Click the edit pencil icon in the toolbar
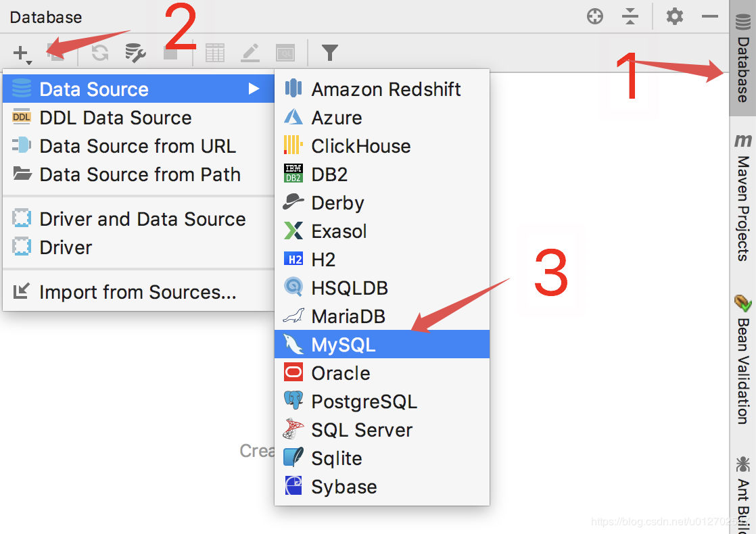Viewport: 756px width, 534px height. coord(250,52)
